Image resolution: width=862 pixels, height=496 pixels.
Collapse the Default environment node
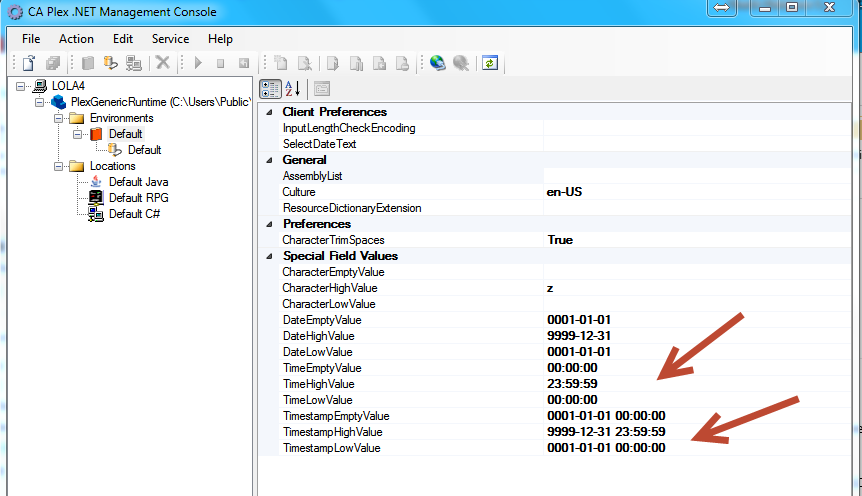(78, 134)
